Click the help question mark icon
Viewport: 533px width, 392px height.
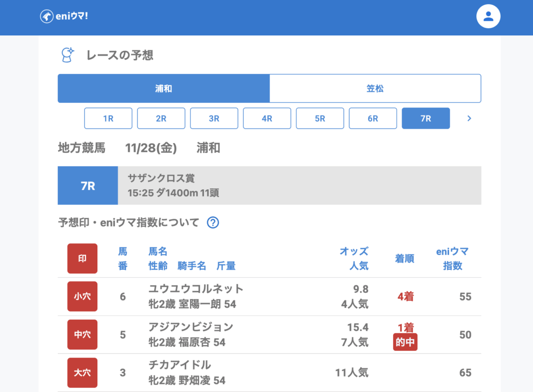pos(213,223)
